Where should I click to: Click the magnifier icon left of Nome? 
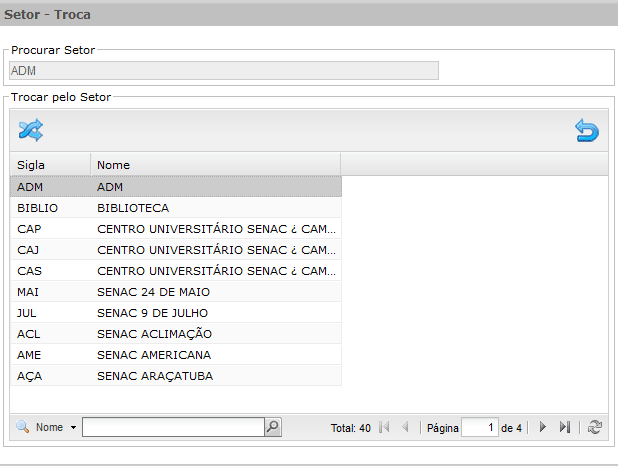coord(22,427)
